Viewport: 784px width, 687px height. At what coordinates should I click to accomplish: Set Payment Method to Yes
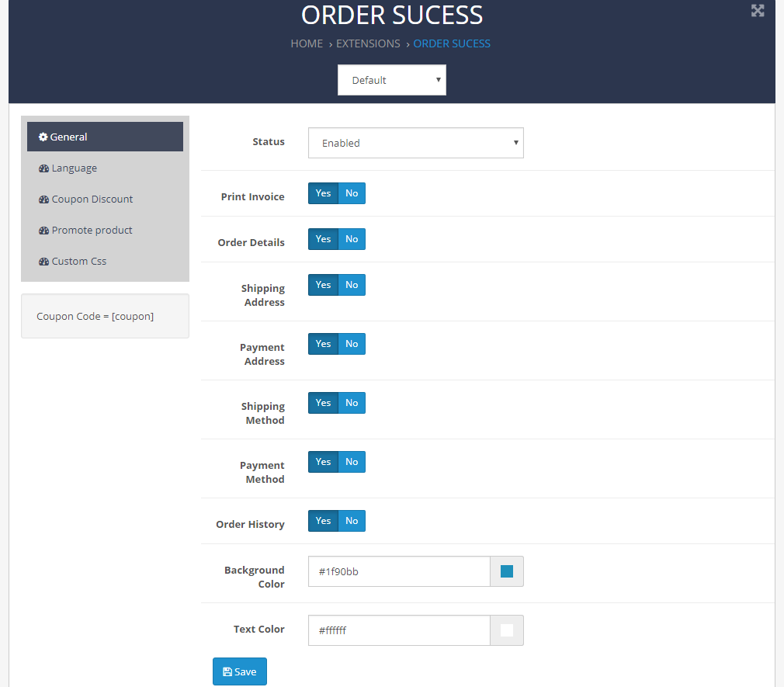coord(323,462)
